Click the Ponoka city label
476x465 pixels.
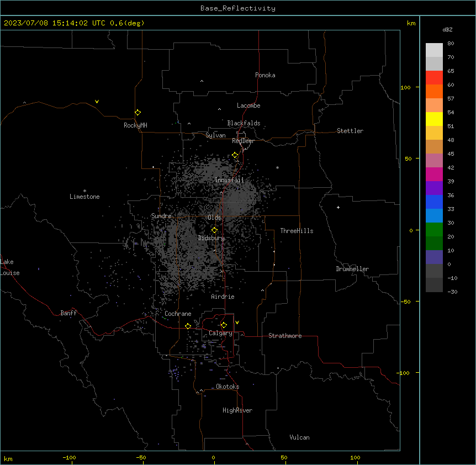(265, 75)
